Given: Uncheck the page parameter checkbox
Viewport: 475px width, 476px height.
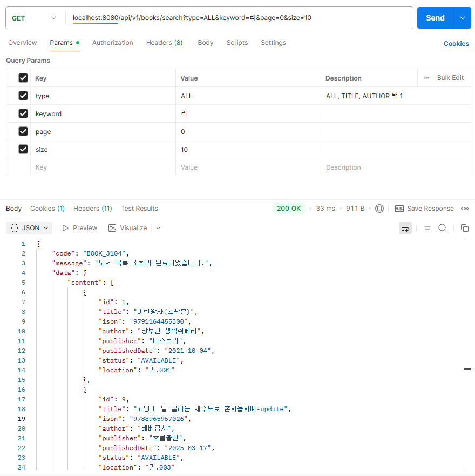Looking at the screenshot, I should (x=23, y=131).
